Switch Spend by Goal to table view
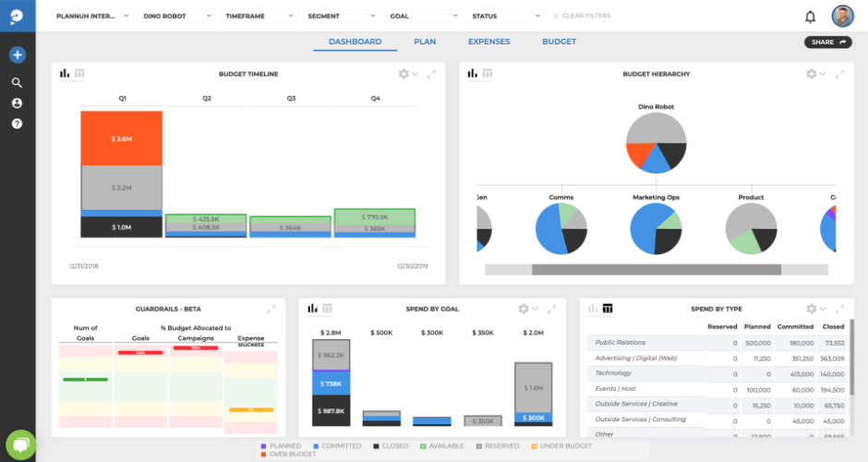Screen dimensions: 868x462 coord(327,309)
